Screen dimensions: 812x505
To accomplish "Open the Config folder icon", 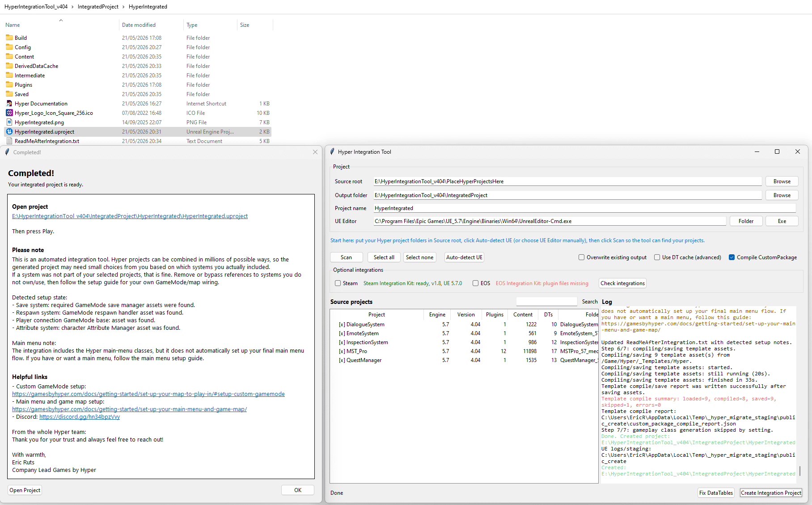I will (9, 47).
